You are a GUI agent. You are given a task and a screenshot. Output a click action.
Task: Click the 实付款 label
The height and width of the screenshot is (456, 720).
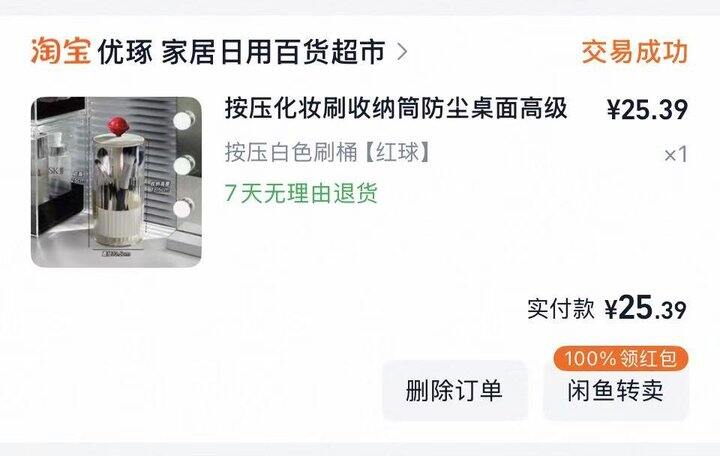click(x=560, y=309)
